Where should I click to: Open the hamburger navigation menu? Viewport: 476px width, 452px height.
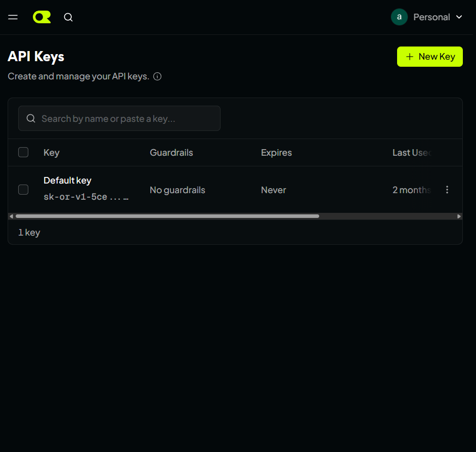click(x=13, y=17)
